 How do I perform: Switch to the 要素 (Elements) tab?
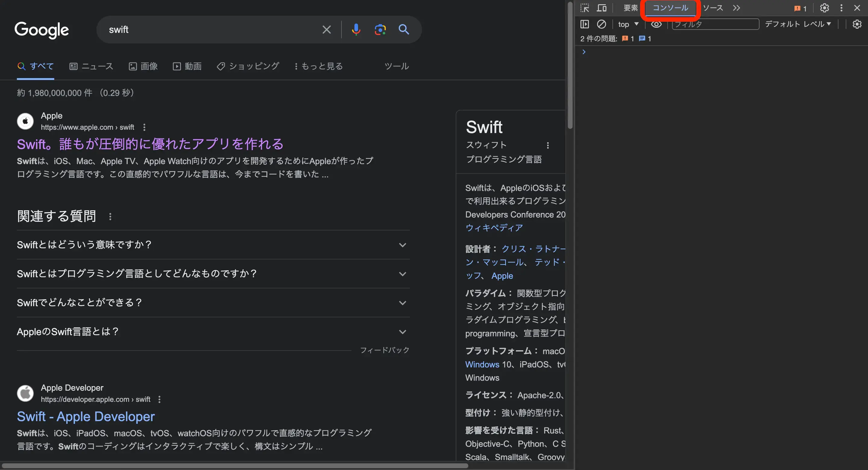[x=631, y=8]
